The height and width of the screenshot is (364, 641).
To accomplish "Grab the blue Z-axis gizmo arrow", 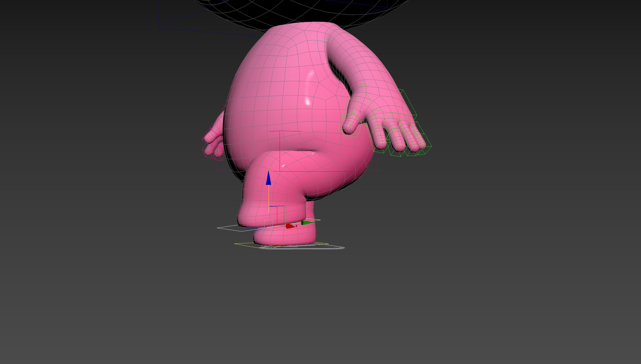I will coord(268,178).
